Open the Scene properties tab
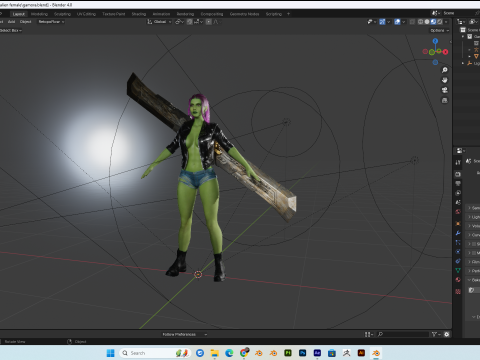The image size is (480, 360). point(458,202)
